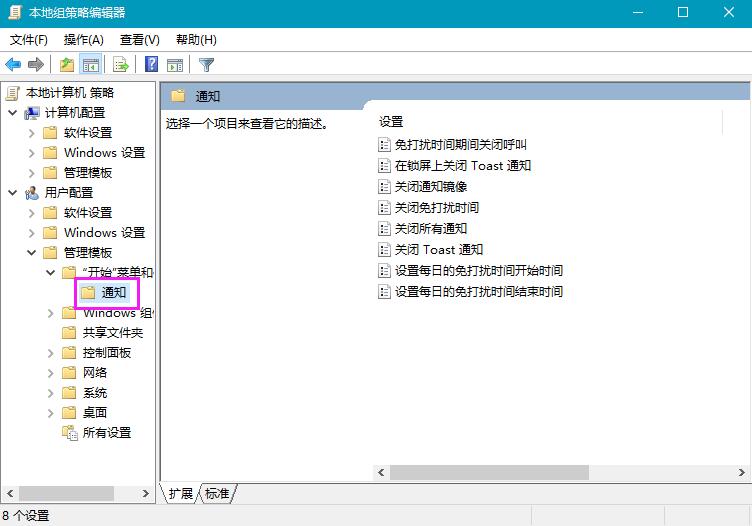Click right arrow of settings list scrollbar

click(x=741, y=472)
